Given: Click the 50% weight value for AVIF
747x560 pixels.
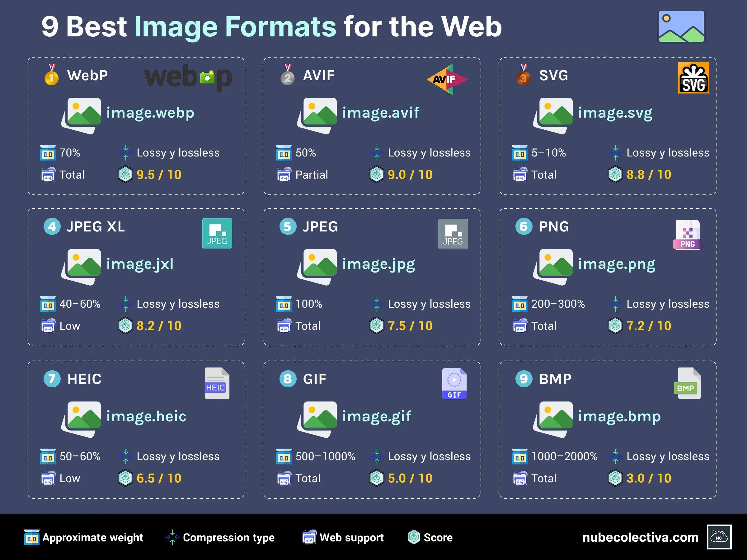Looking at the screenshot, I should point(306,152).
